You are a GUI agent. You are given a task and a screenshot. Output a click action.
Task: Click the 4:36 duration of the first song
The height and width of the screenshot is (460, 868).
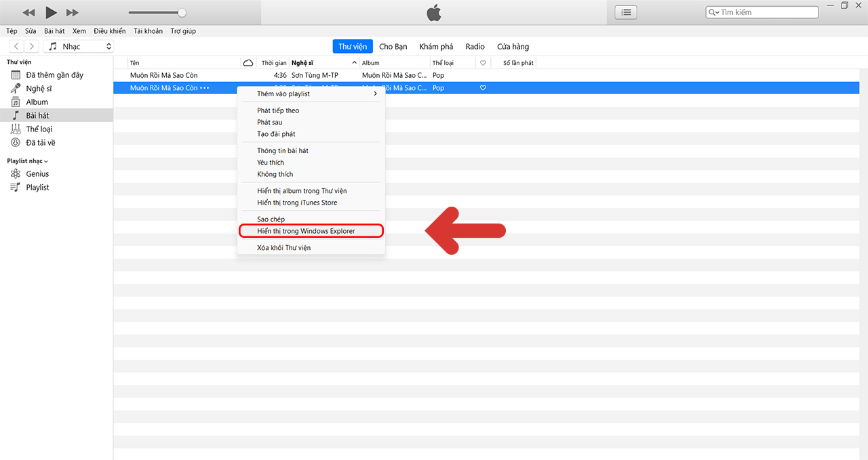(280, 75)
